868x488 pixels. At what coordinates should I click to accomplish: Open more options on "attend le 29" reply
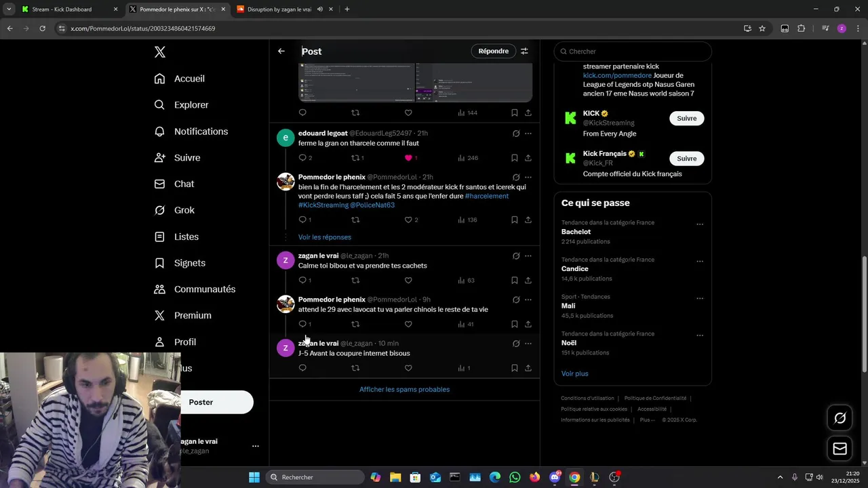pyautogui.click(x=528, y=300)
